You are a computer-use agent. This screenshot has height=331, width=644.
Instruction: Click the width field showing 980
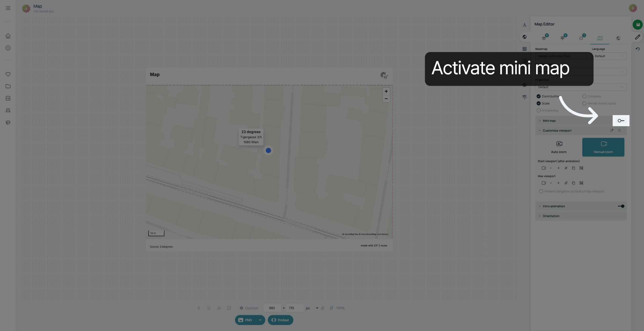(x=272, y=308)
